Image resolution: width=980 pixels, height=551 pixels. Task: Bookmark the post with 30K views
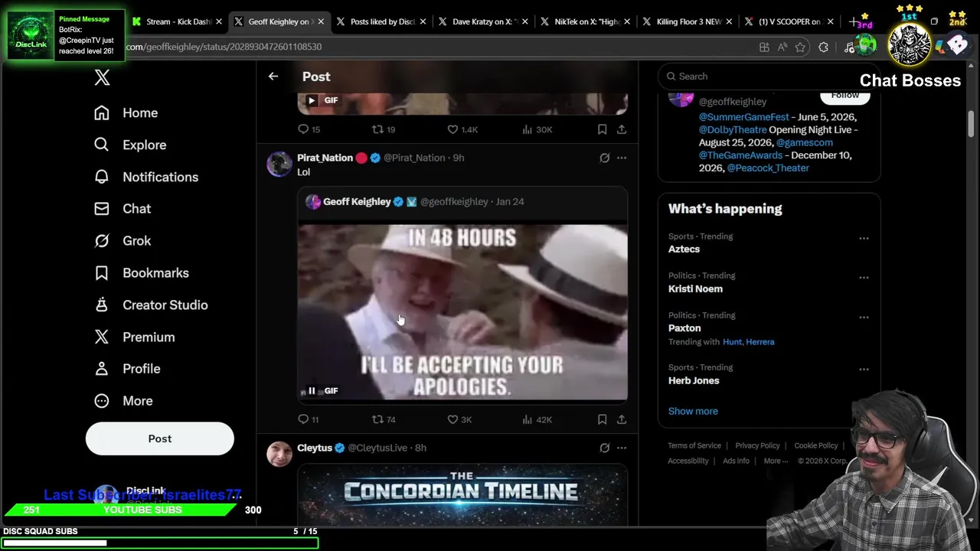pyautogui.click(x=602, y=129)
